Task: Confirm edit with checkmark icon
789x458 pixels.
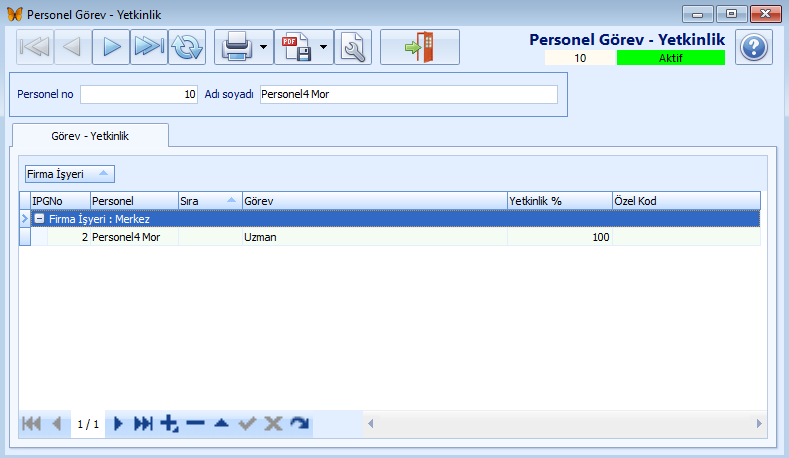Action: point(247,424)
